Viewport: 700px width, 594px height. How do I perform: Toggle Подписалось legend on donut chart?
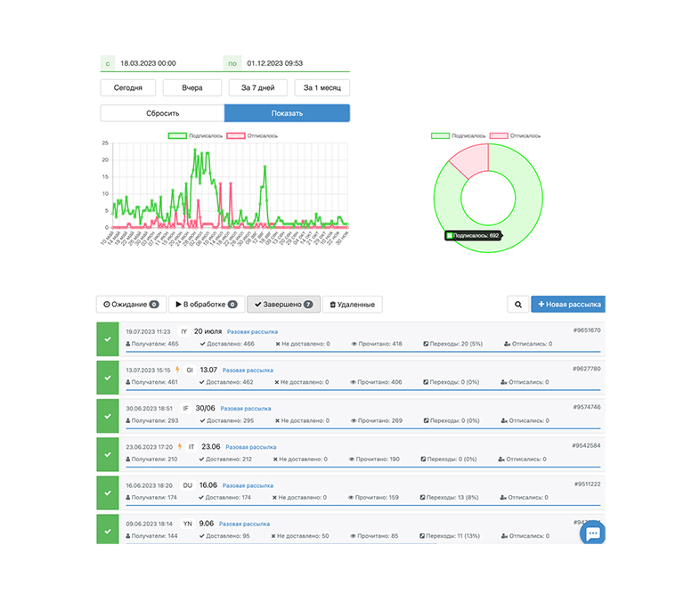458,135
